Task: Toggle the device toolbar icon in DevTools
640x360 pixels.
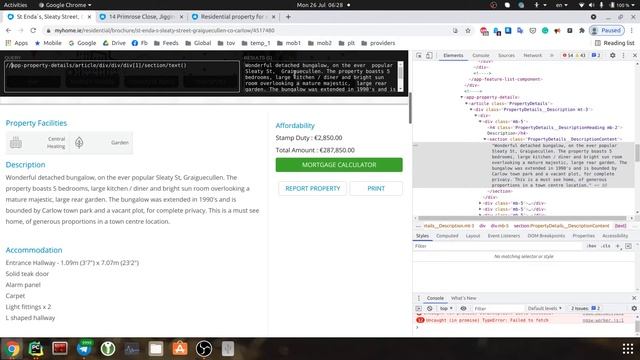Action: pos(429,56)
